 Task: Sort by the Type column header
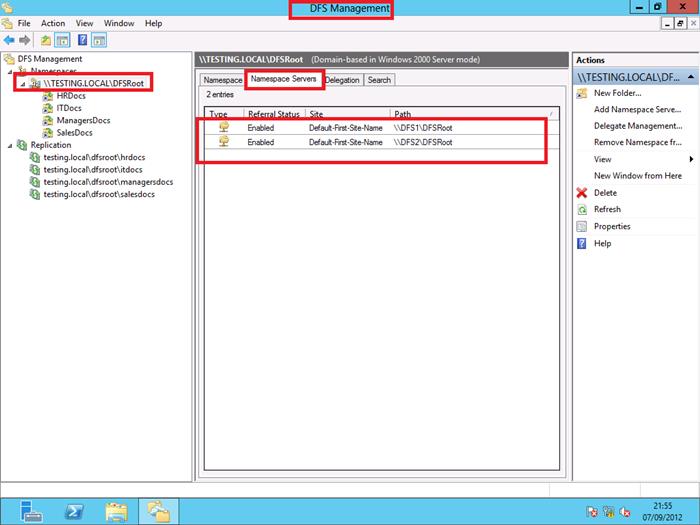pyautogui.click(x=224, y=114)
